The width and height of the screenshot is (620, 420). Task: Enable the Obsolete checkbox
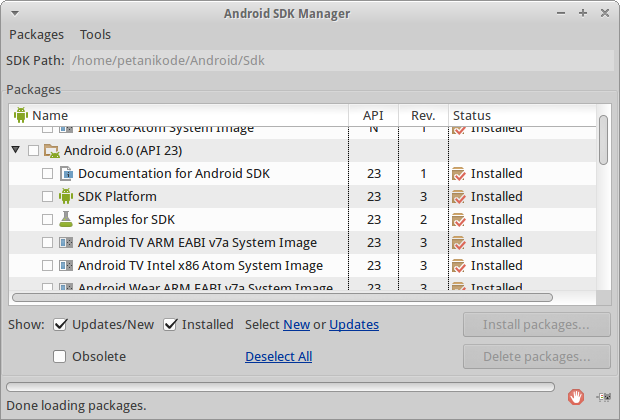point(60,356)
